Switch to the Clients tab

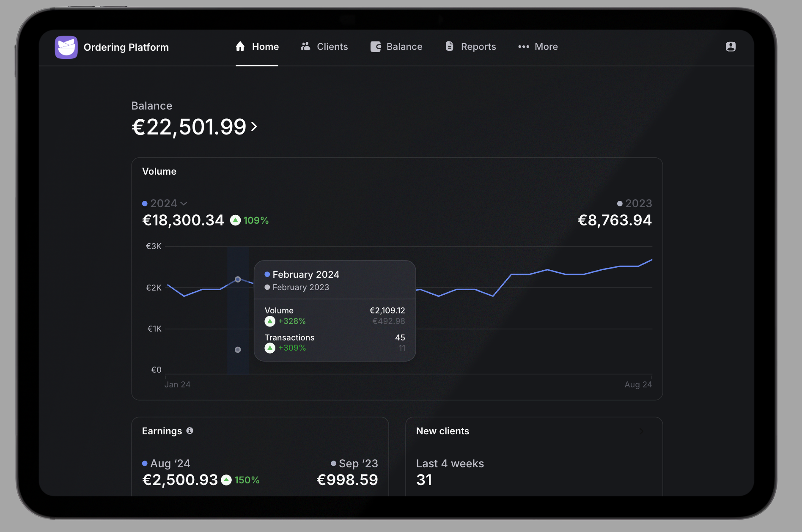coord(332,47)
